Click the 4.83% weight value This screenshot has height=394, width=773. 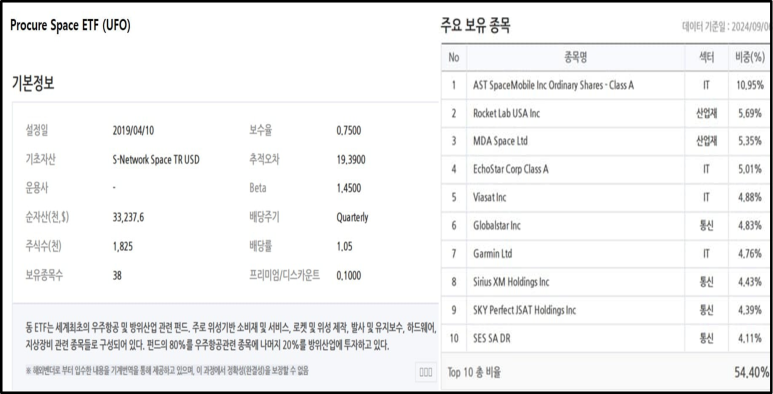tap(751, 226)
